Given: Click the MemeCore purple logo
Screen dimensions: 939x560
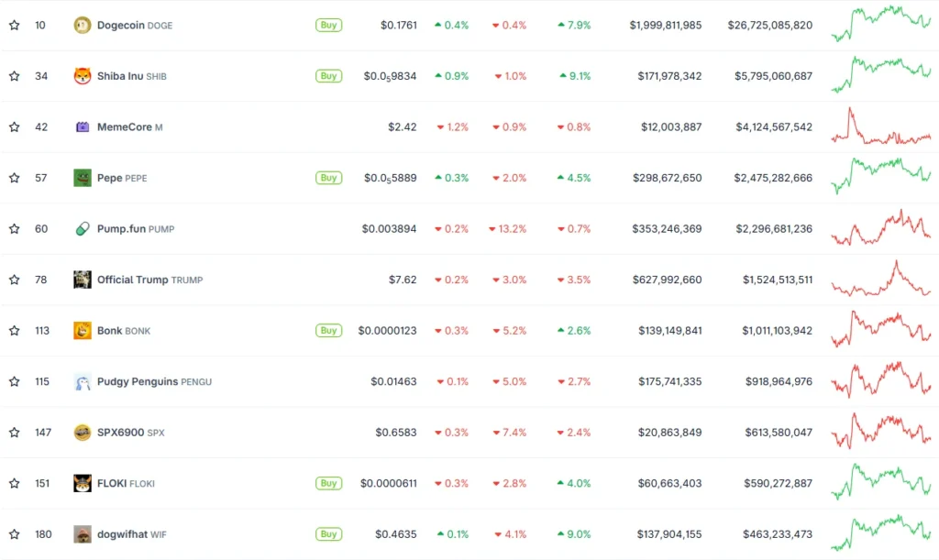Looking at the screenshot, I should (x=82, y=126).
